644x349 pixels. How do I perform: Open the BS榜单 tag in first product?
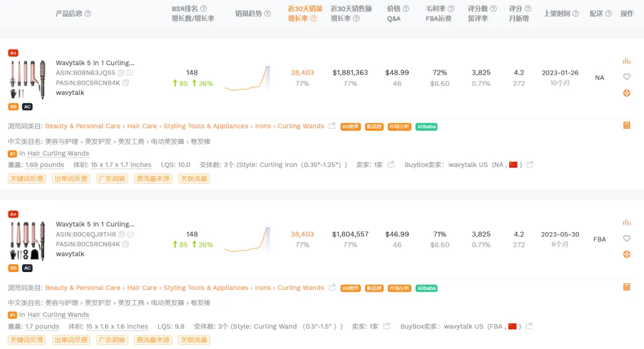coord(351,126)
